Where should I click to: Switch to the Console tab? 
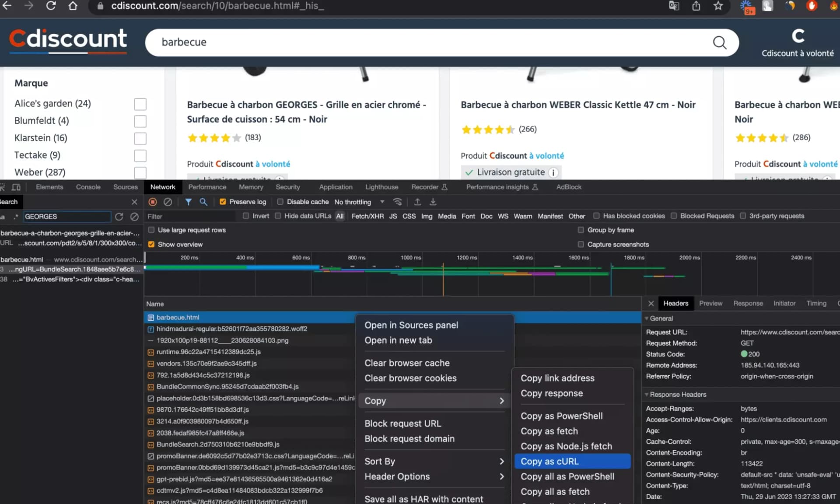(88, 187)
